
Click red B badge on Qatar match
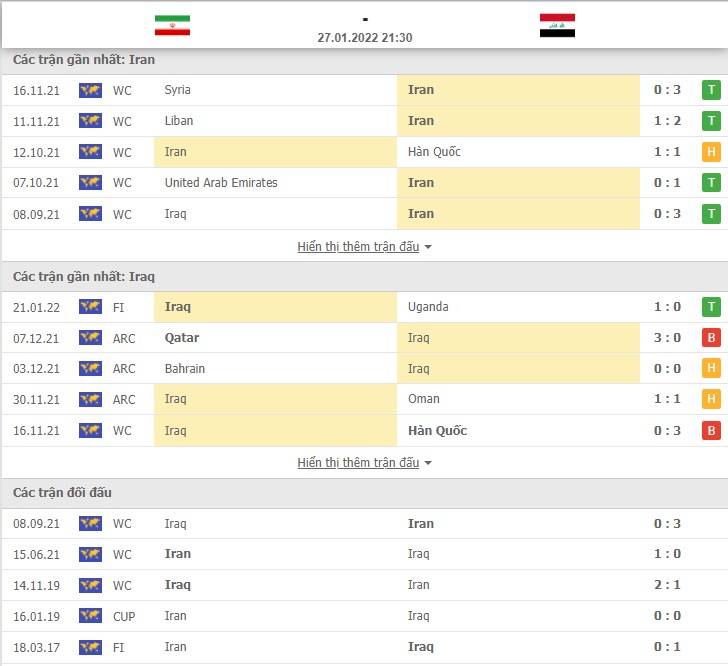pyautogui.click(x=711, y=338)
